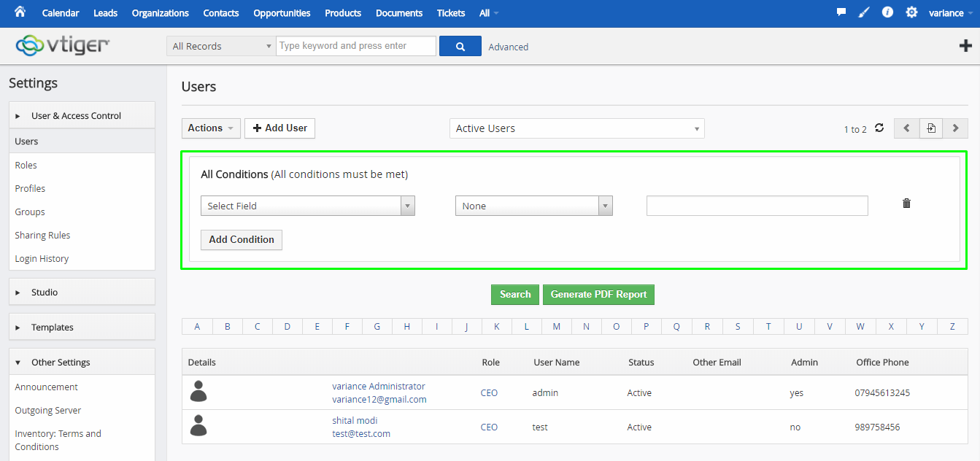The width and height of the screenshot is (980, 461).
Task: Filter users by letter S
Action: click(738, 327)
